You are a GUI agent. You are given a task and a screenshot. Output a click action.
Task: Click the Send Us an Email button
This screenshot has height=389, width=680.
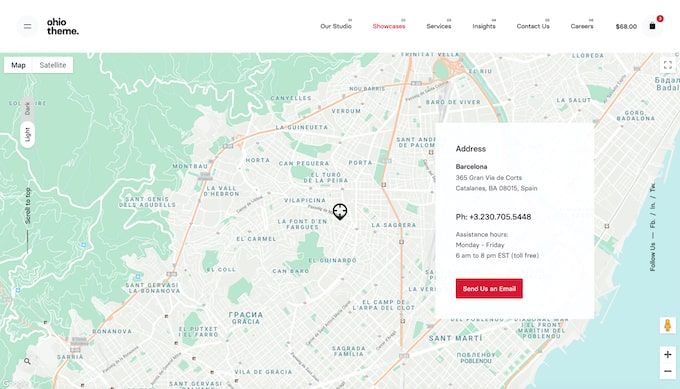489,288
